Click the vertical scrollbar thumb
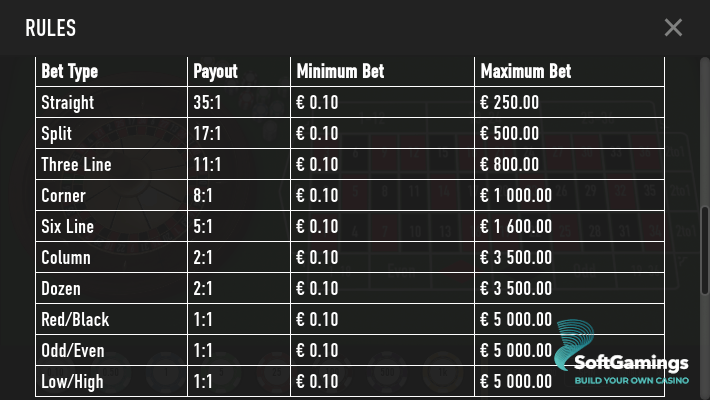The image size is (710, 400). click(x=703, y=237)
